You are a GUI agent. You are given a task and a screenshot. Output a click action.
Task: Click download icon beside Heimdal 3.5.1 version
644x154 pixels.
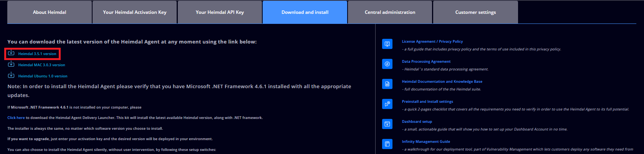[x=11, y=53]
